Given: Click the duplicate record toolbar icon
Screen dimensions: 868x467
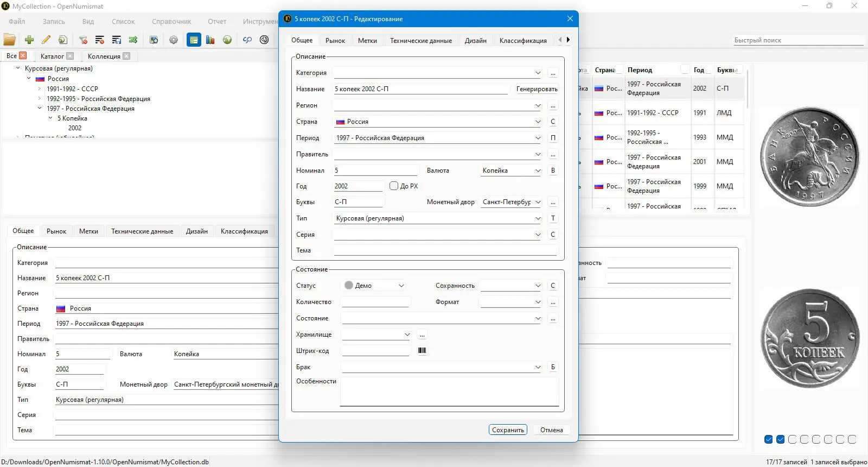Looking at the screenshot, I should [x=63, y=40].
